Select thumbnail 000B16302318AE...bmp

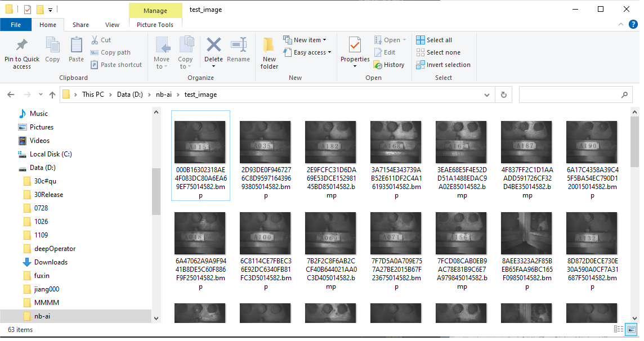tap(200, 156)
